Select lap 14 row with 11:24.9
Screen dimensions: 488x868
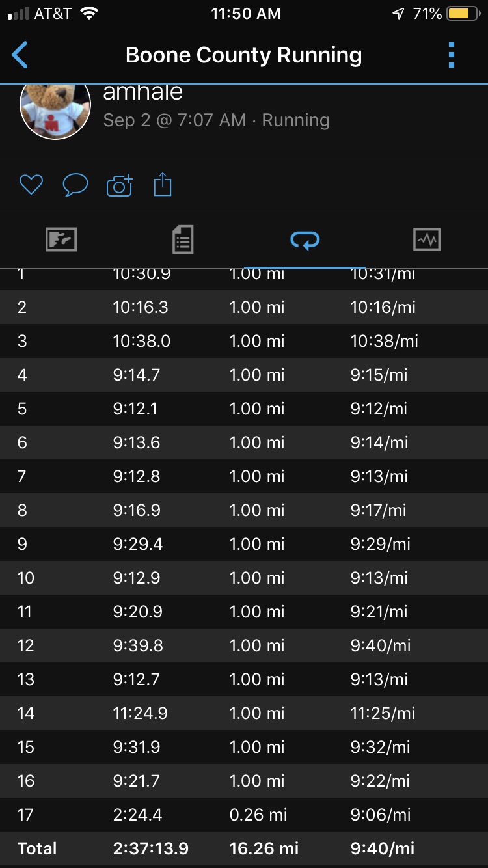[244, 713]
